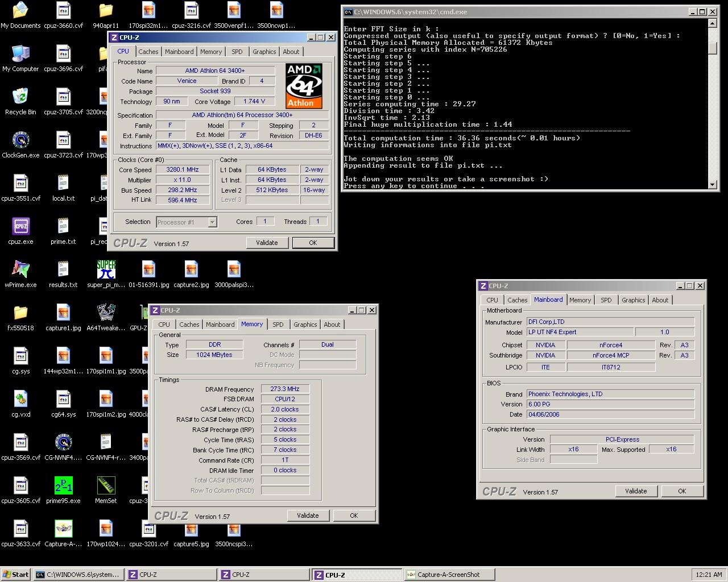Click the FSB:DRAM CPU/12 value

(x=285, y=399)
